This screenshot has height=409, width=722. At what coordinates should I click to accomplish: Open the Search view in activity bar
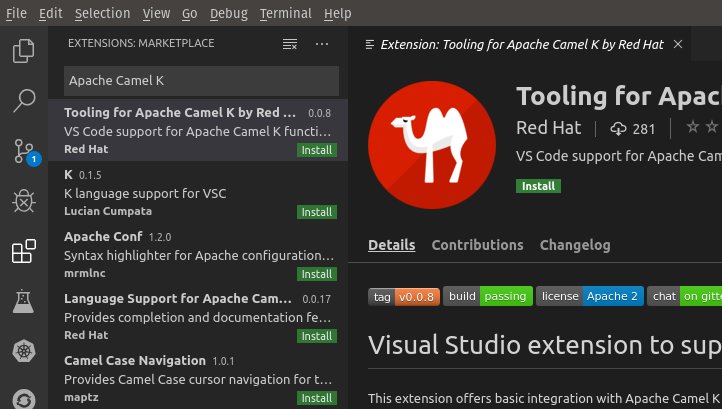click(23, 100)
